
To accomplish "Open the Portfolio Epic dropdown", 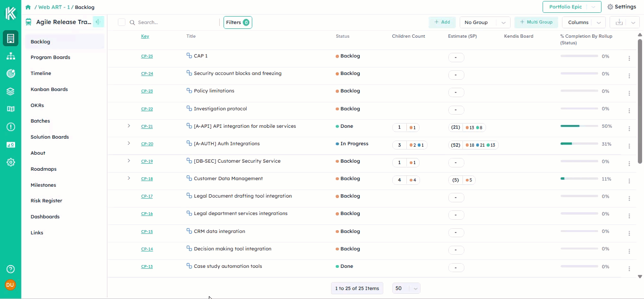I will 572,7.
